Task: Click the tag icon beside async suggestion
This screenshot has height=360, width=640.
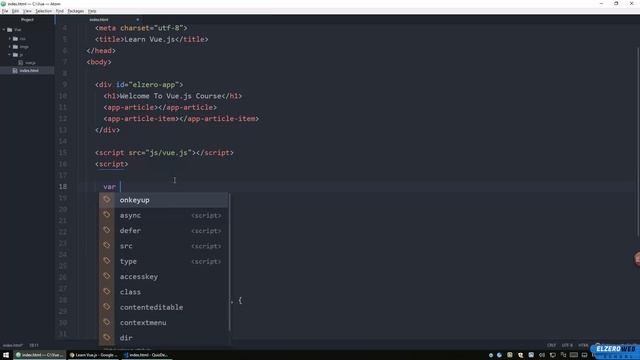Action: [x=107, y=215]
